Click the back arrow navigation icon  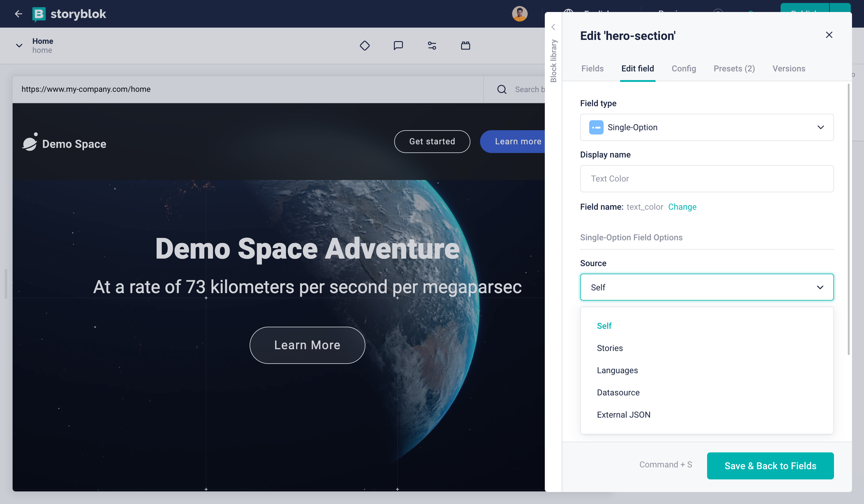point(18,13)
